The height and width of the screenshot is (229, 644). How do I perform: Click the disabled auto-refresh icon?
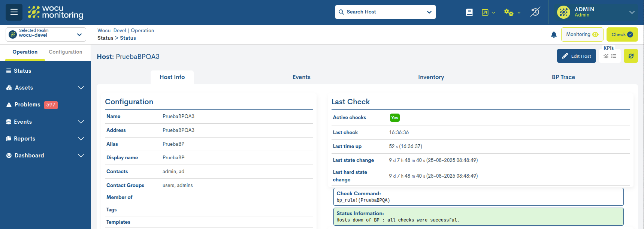(535, 12)
